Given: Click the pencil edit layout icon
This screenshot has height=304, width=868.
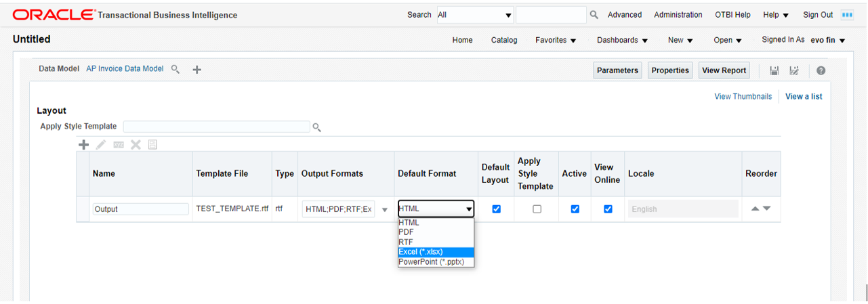Looking at the screenshot, I should pyautogui.click(x=101, y=144).
